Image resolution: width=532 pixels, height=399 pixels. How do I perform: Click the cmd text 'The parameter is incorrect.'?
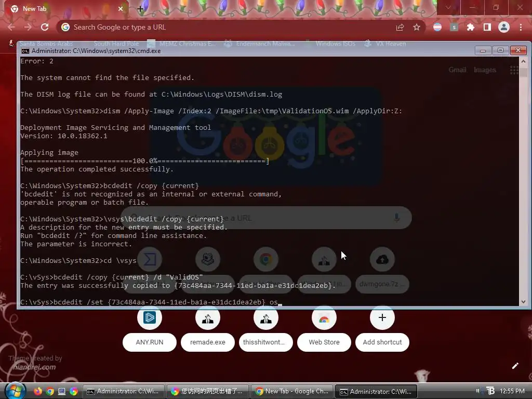click(76, 244)
